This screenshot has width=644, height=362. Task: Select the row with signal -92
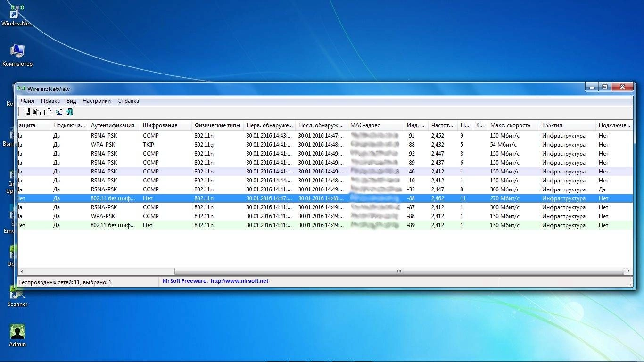(x=325, y=154)
